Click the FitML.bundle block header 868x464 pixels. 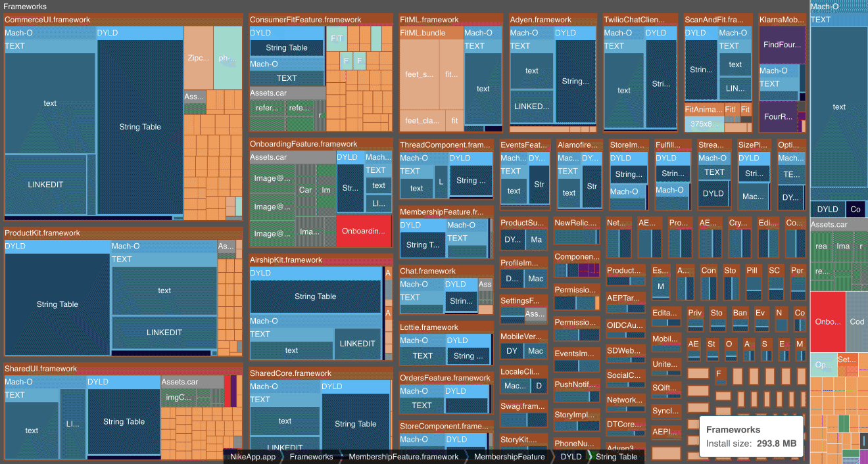tap(423, 33)
